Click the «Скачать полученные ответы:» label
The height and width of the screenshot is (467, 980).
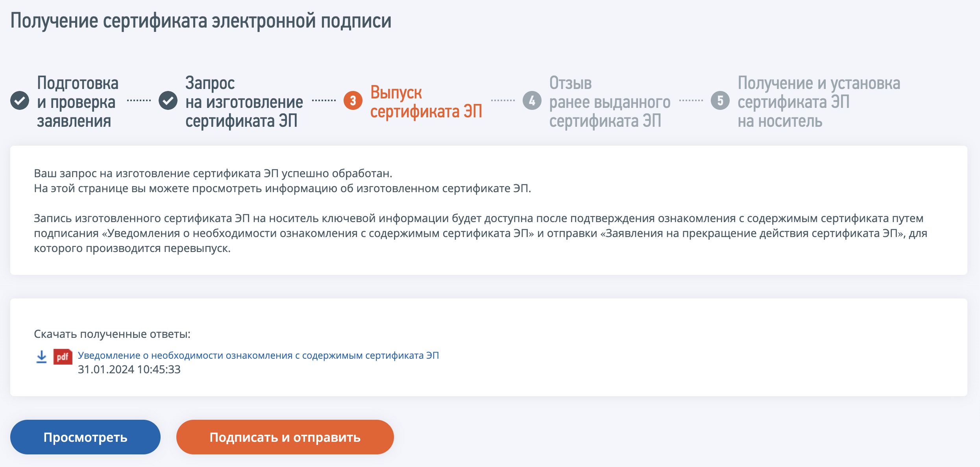pyautogui.click(x=112, y=334)
